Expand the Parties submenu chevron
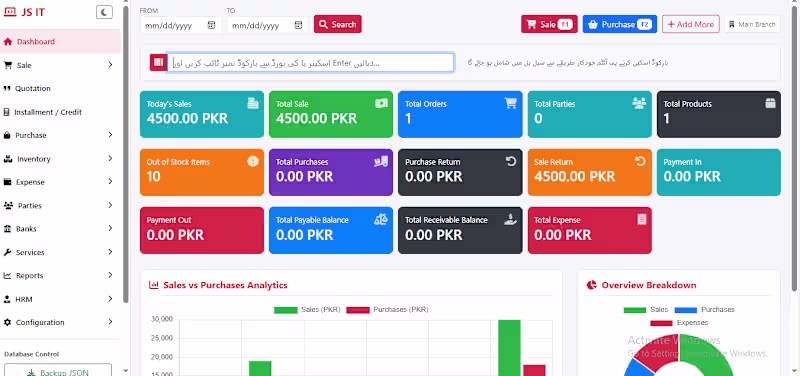 tap(110, 205)
